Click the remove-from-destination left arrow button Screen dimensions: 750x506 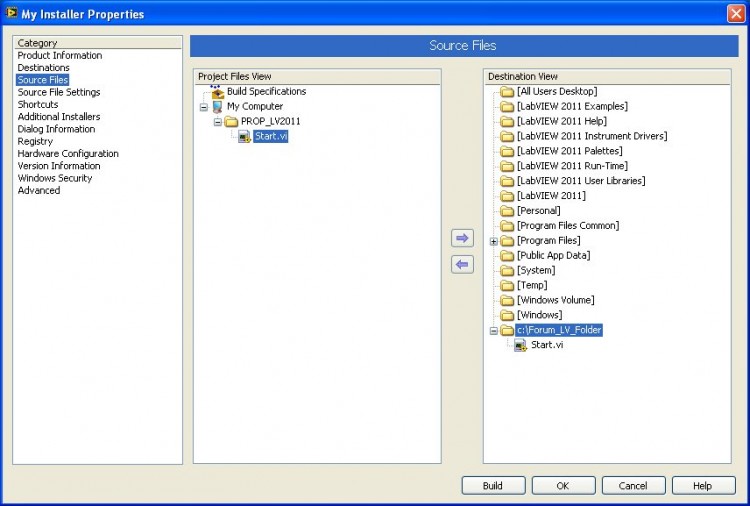462,264
